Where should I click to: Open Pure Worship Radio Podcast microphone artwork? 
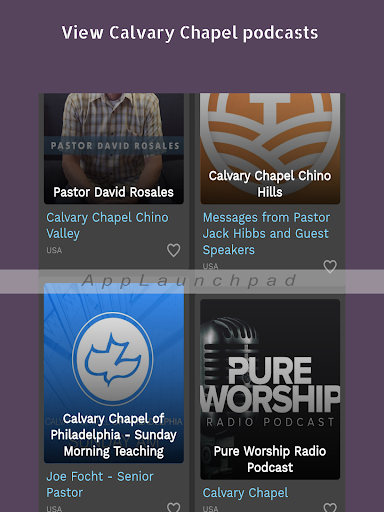click(x=270, y=389)
